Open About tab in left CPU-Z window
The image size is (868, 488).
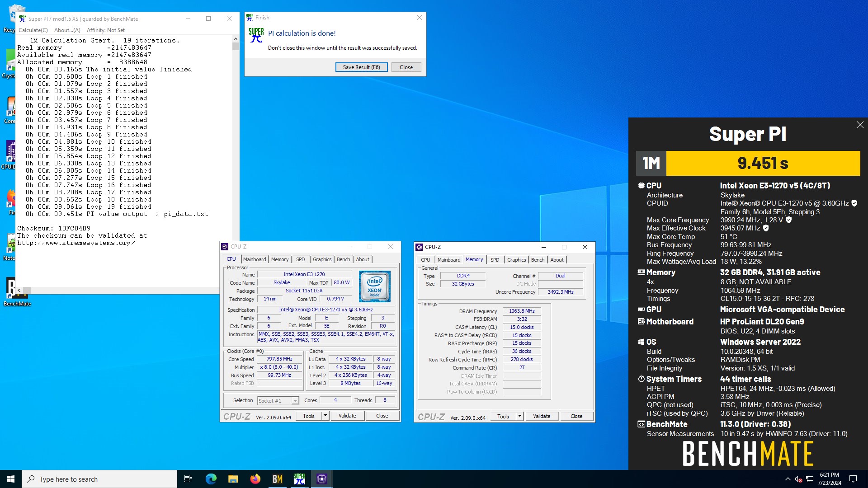(363, 259)
